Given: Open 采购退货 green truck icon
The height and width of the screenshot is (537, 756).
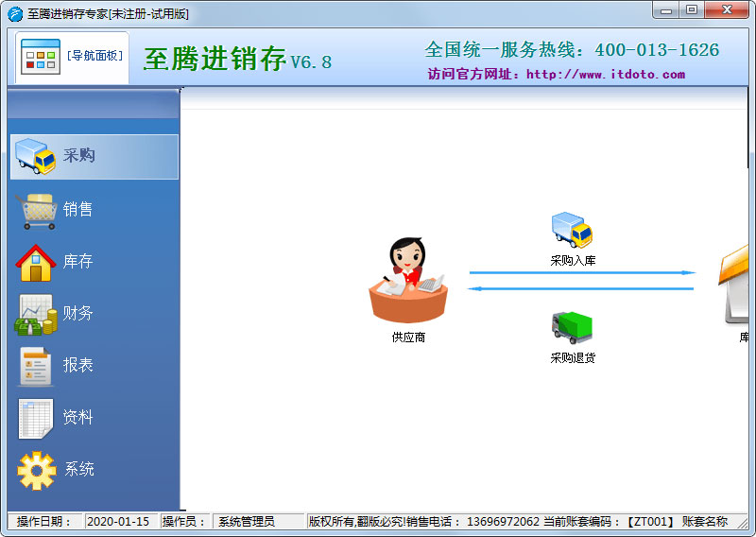Looking at the screenshot, I should coord(572,328).
